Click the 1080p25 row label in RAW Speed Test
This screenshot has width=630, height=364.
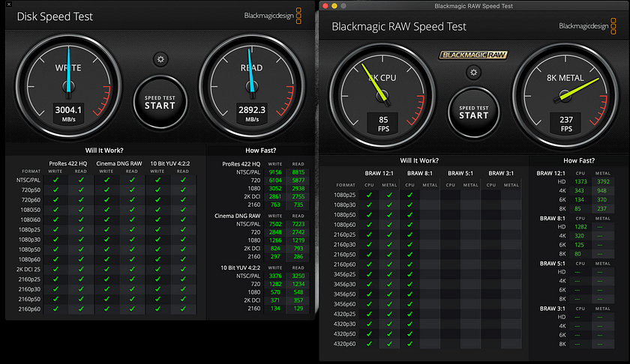pos(344,195)
